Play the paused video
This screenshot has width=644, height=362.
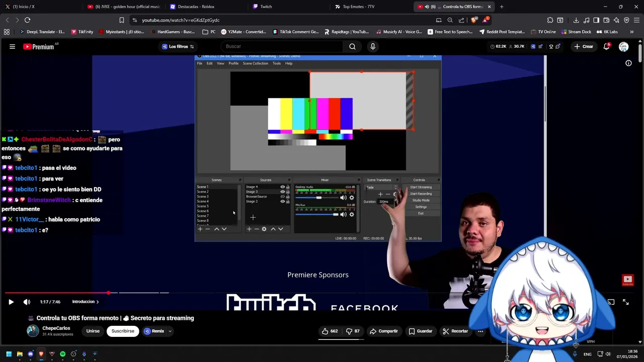[x=11, y=302]
